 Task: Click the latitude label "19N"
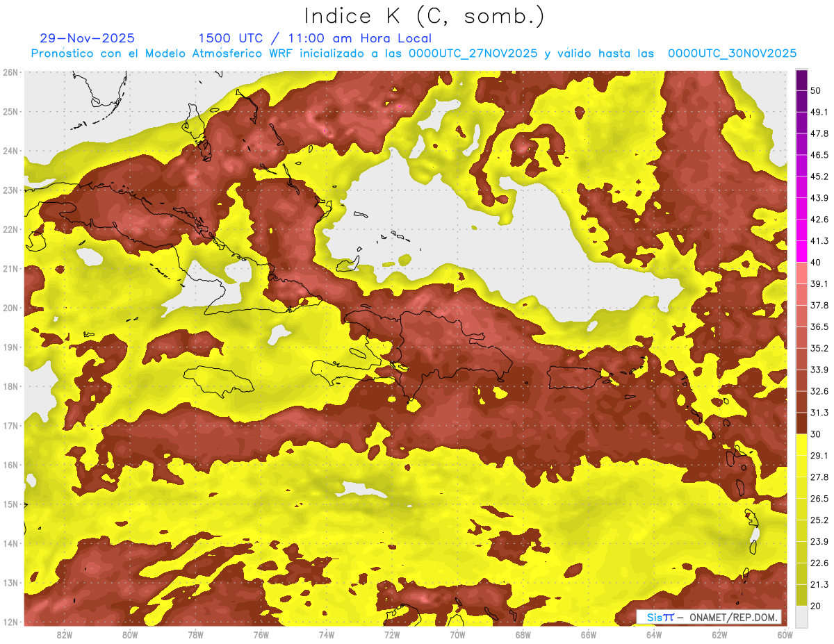(x=10, y=347)
